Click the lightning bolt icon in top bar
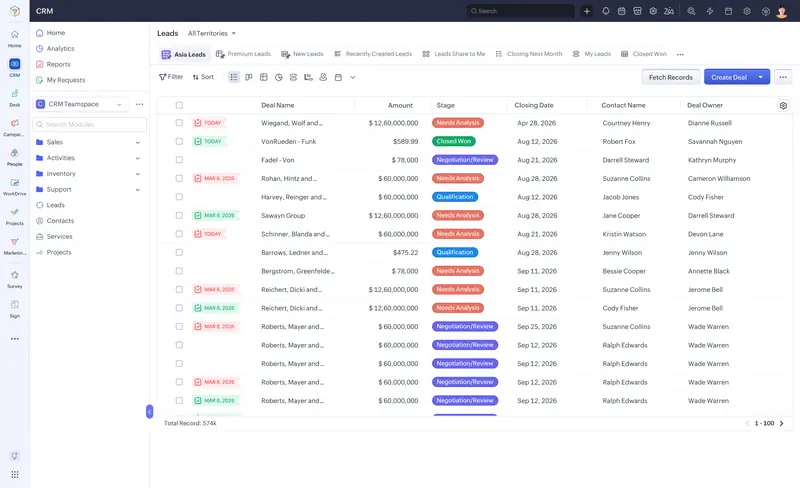This screenshot has height=488, width=800. [710, 11]
